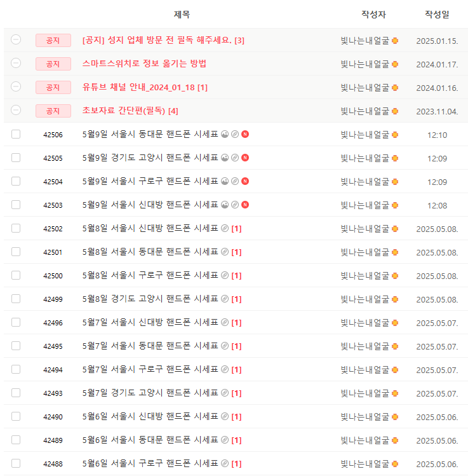Image resolution: width=468 pixels, height=476 pixels.
Task: Click the 제목 column header
Action: pyautogui.click(x=182, y=14)
